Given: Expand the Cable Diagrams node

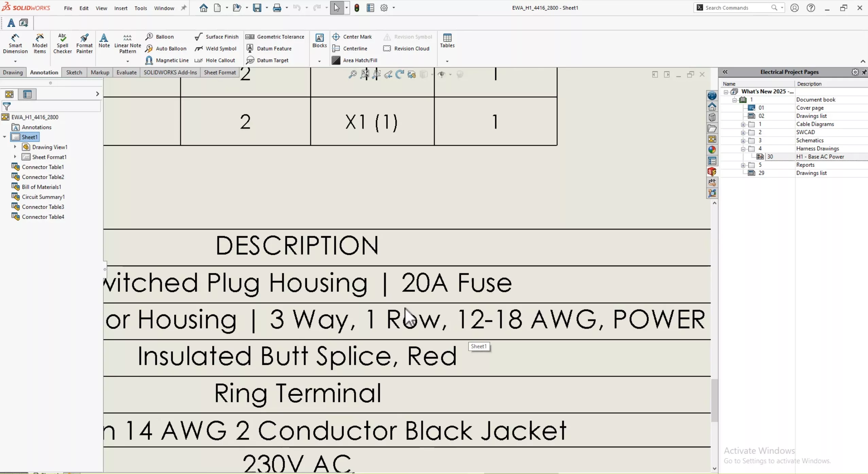Looking at the screenshot, I should click(x=742, y=124).
